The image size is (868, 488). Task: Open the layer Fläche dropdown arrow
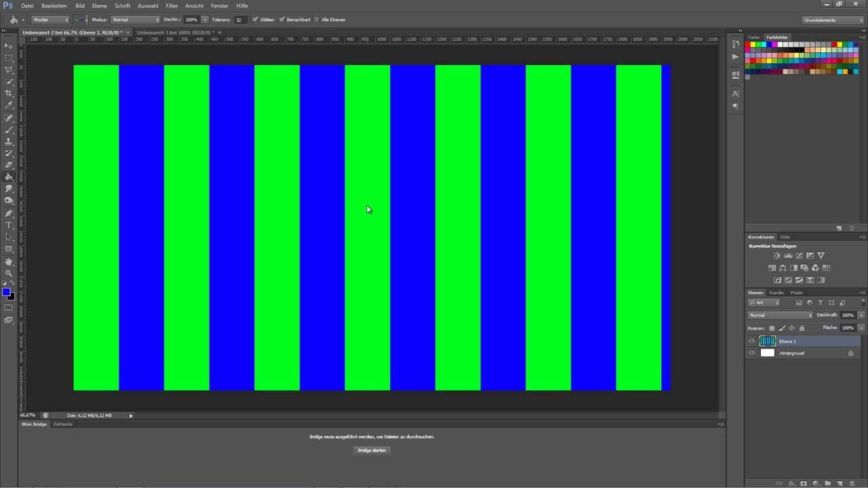(861, 327)
